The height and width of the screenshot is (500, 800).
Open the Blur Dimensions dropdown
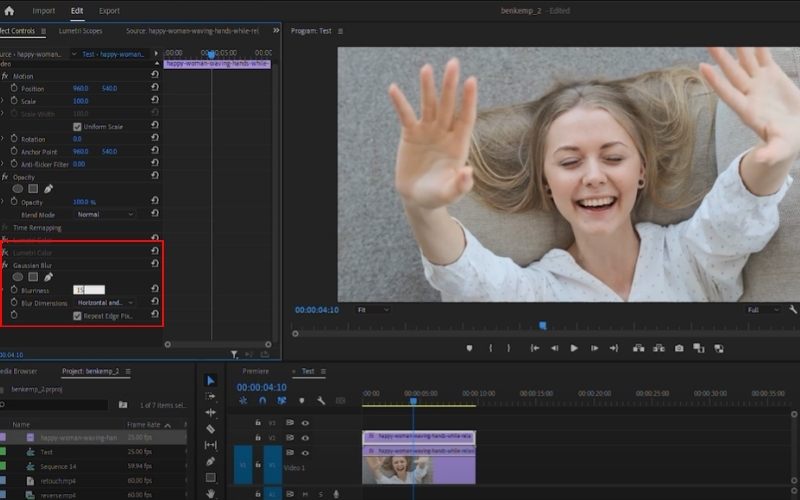coord(105,302)
